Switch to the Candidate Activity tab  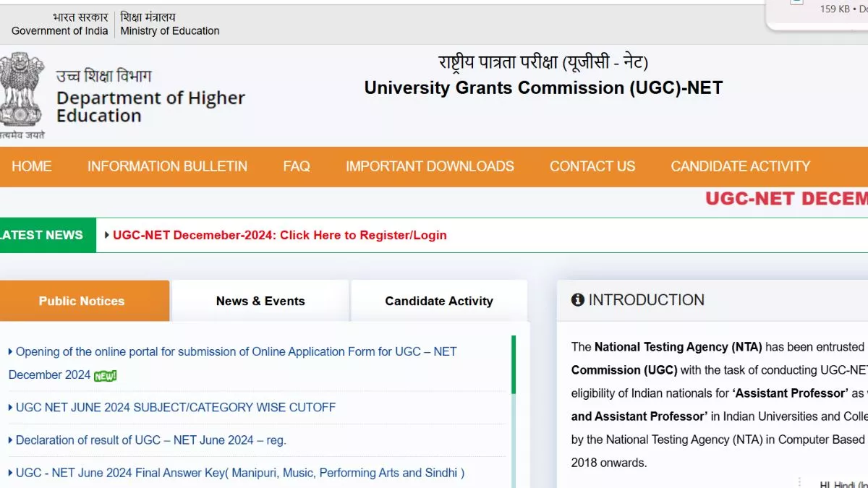click(x=439, y=301)
